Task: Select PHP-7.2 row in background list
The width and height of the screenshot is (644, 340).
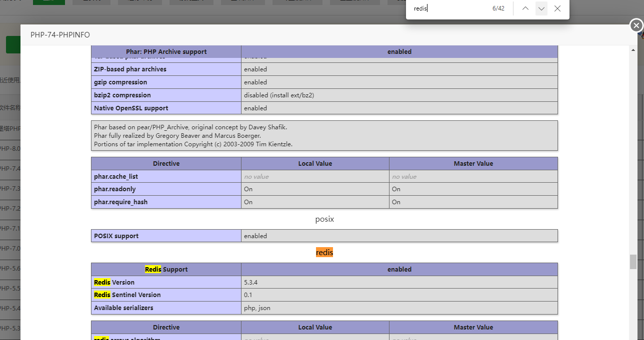Action: [x=10, y=208]
